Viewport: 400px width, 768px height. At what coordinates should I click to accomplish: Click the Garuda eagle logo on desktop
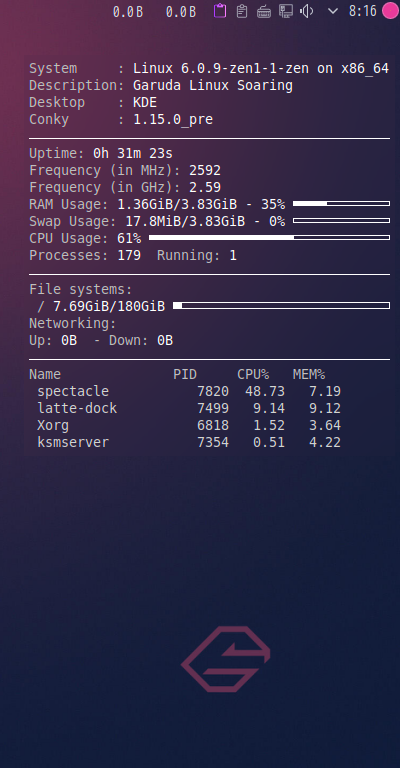click(226, 659)
